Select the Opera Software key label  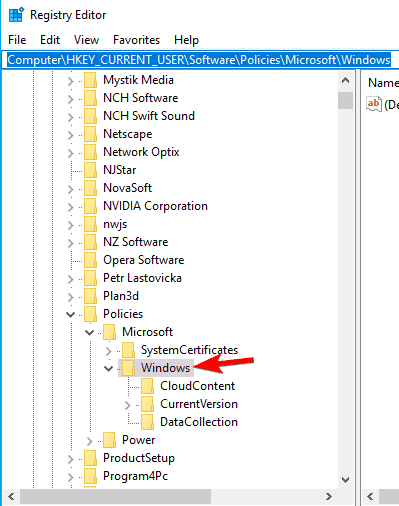coord(144,260)
